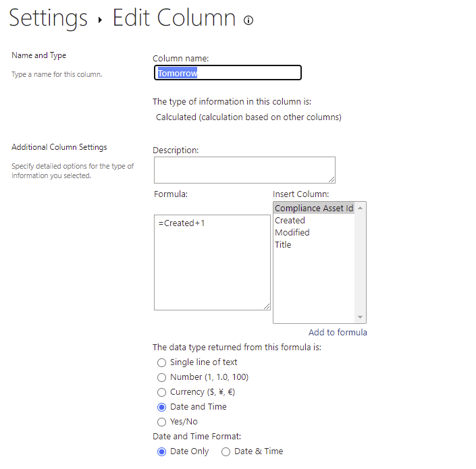The width and height of the screenshot is (476, 469).
Task: Click inside the Formula box with =Created+1
Action: [x=212, y=263]
